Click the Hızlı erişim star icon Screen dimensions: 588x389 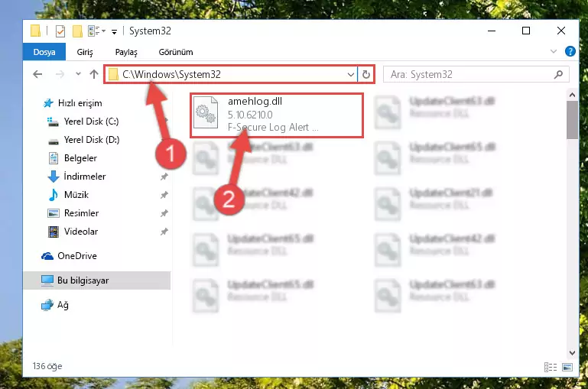click(48, 103)
